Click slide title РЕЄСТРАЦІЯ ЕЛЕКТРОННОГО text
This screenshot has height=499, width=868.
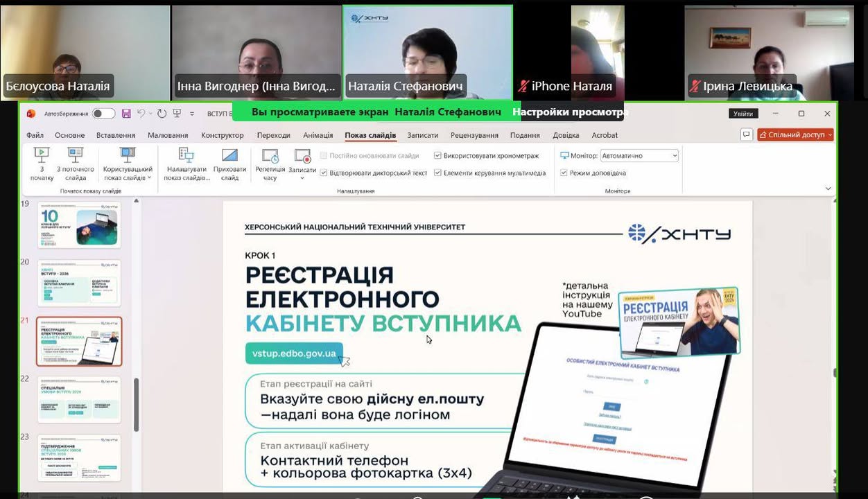pos(342,287)
